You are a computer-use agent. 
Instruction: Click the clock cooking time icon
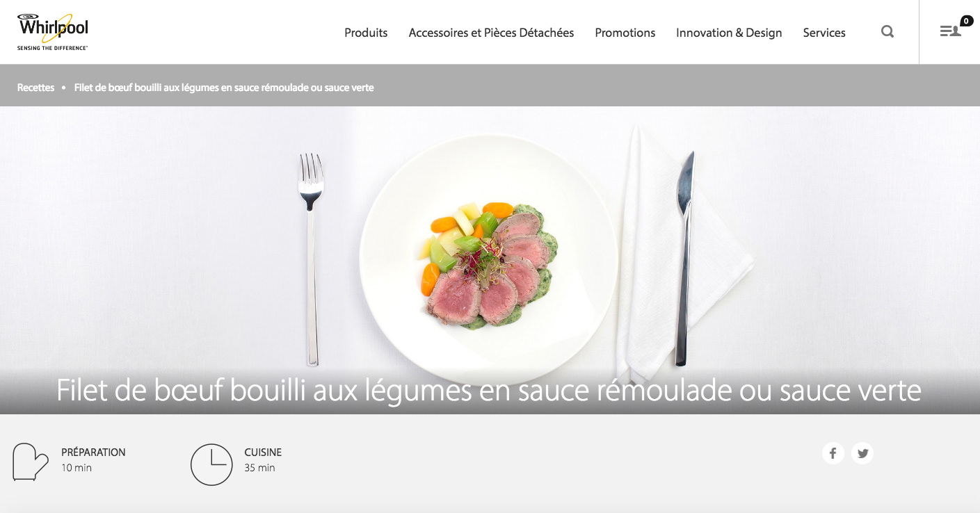(211, 464)
